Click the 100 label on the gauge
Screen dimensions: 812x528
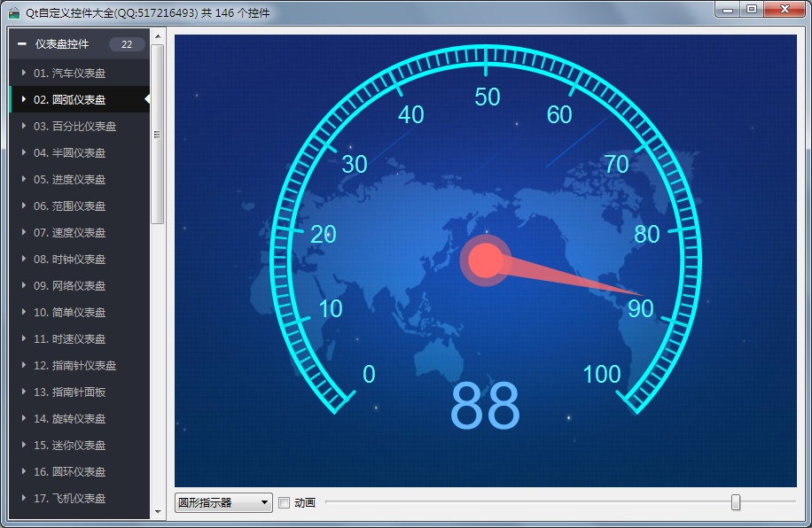coord(602,374)
